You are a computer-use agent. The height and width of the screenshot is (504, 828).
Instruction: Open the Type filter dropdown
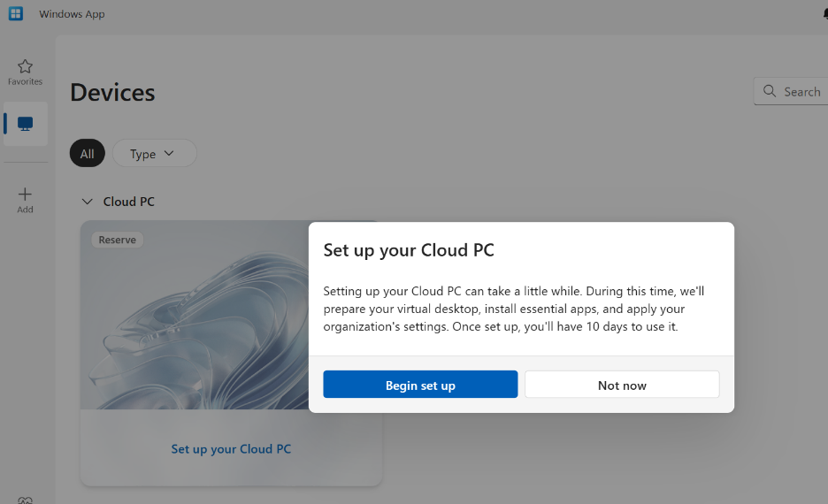[155, 154]
